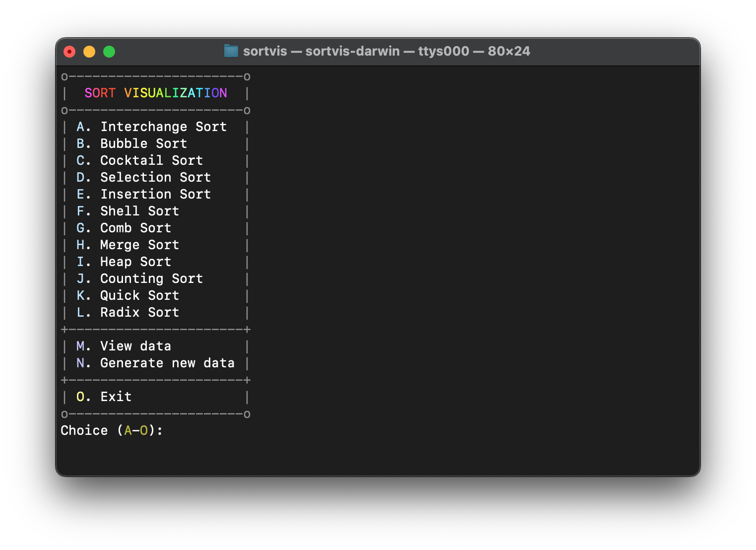
Task: Close the sortvis terminal window
Action: pyautogui.click(x=69, y=52)
